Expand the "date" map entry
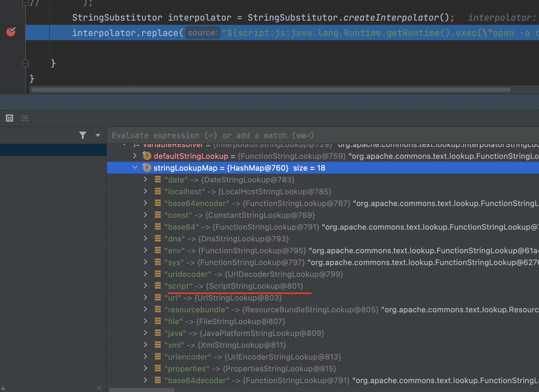Image resolution: width=539 pixels, height=392 pixels. [x=145, y=179]
